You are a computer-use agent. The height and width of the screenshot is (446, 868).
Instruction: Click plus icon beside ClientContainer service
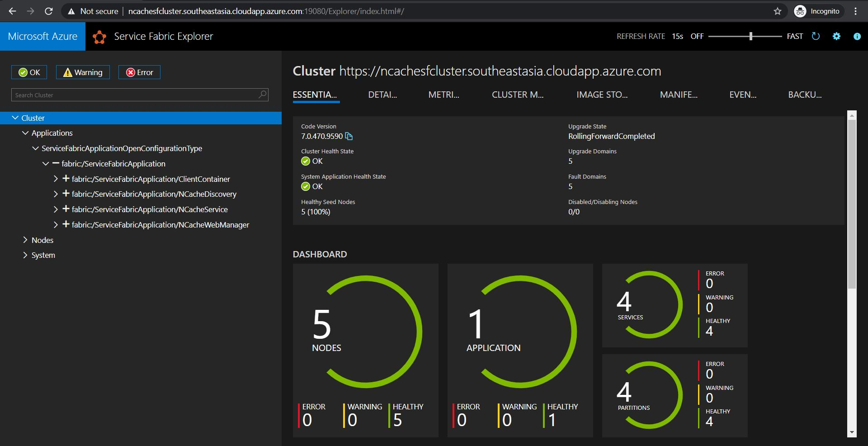(66, 179)
